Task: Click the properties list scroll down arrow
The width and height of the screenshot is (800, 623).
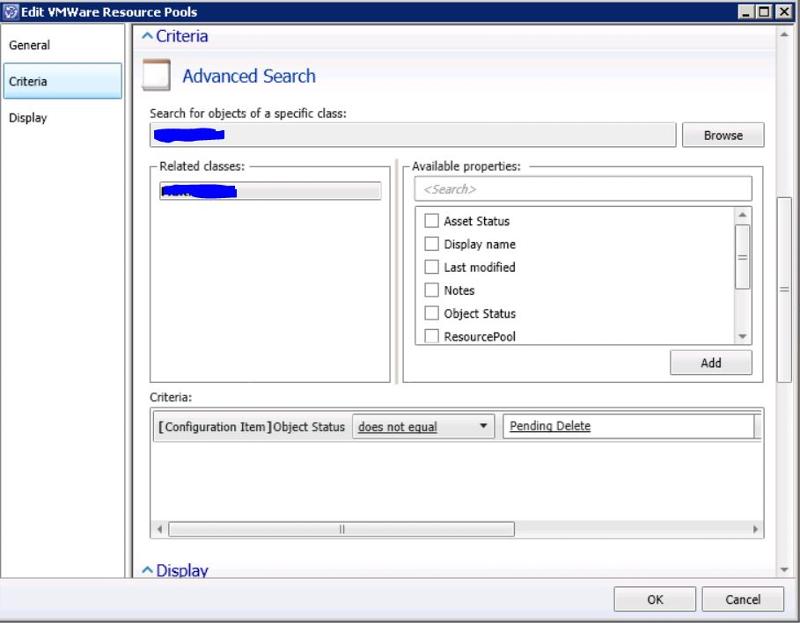Action: point(742,337)
